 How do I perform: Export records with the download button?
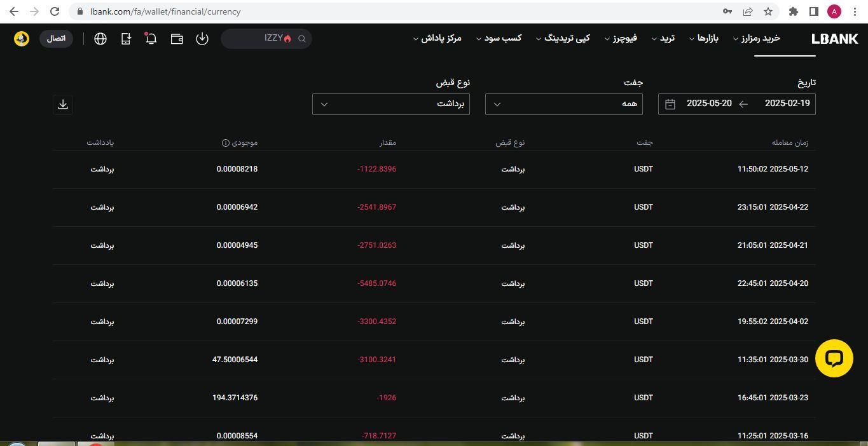(x=63, y=104)
